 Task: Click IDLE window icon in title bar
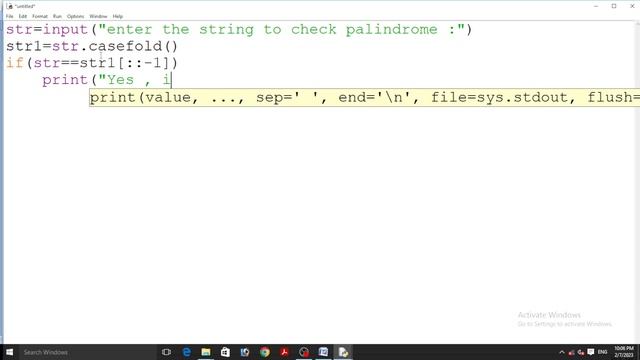tap(9, 6)
